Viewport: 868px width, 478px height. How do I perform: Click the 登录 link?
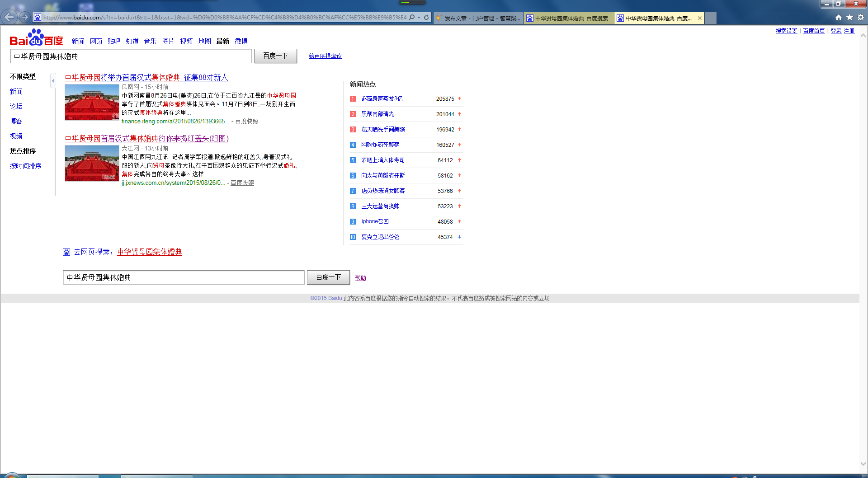tap(836, 31)
